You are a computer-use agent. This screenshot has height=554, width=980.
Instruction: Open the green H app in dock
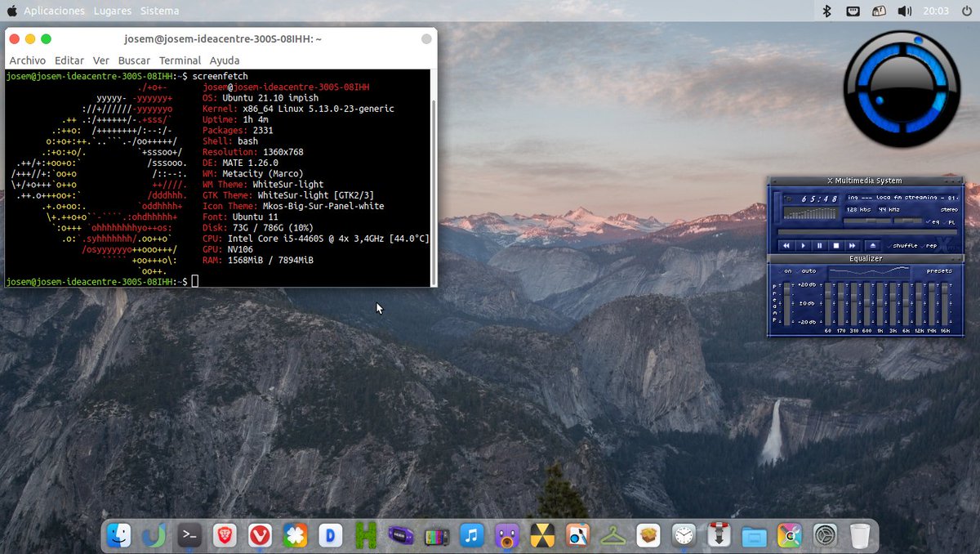click(x=366, y=536)
